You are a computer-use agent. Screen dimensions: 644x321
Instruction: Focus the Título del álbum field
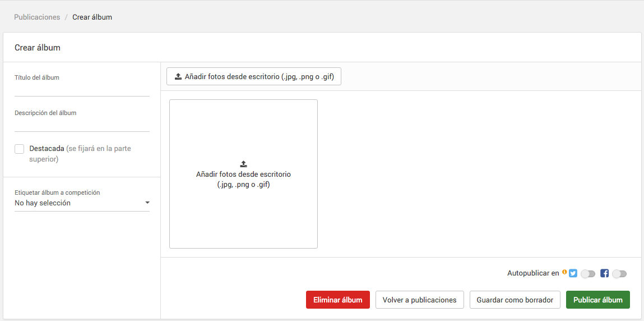[x=82, y=89]
